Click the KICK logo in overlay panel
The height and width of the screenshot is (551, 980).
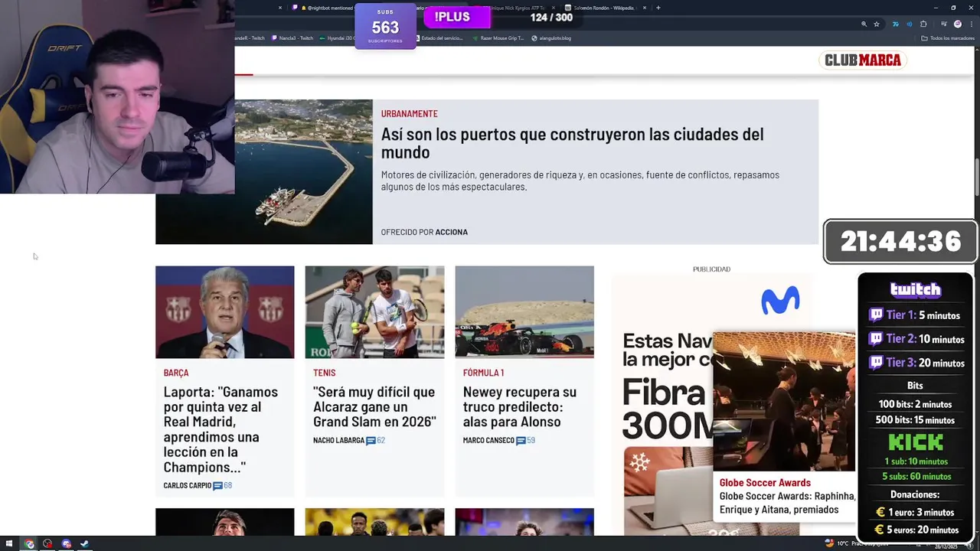click(916, 442)
